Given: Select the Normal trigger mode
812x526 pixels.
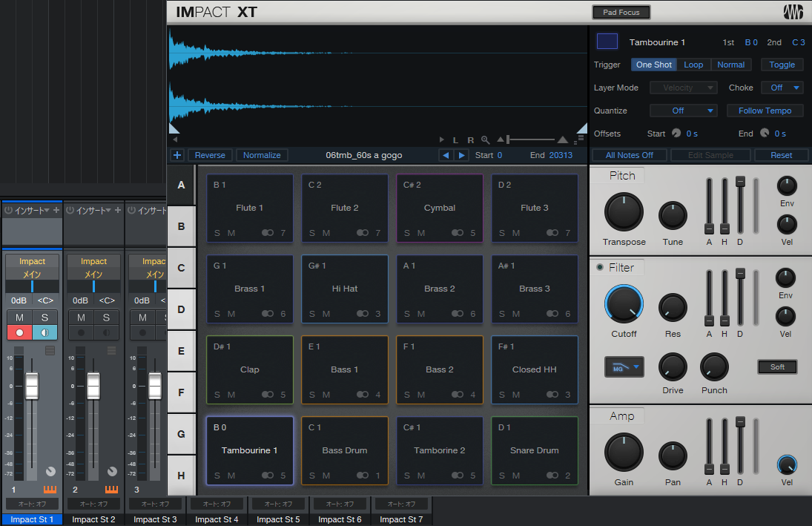Looking at the screenshot, I should click(730, 65).
